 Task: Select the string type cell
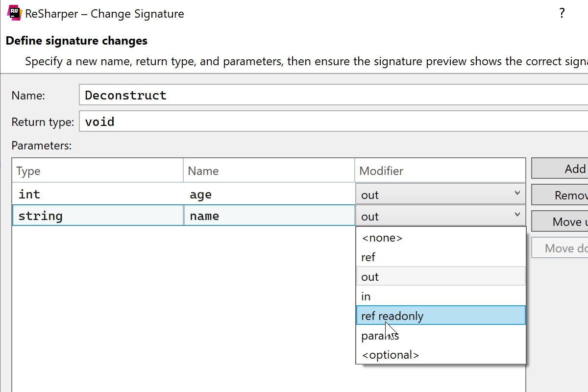[x=98, y=216]
